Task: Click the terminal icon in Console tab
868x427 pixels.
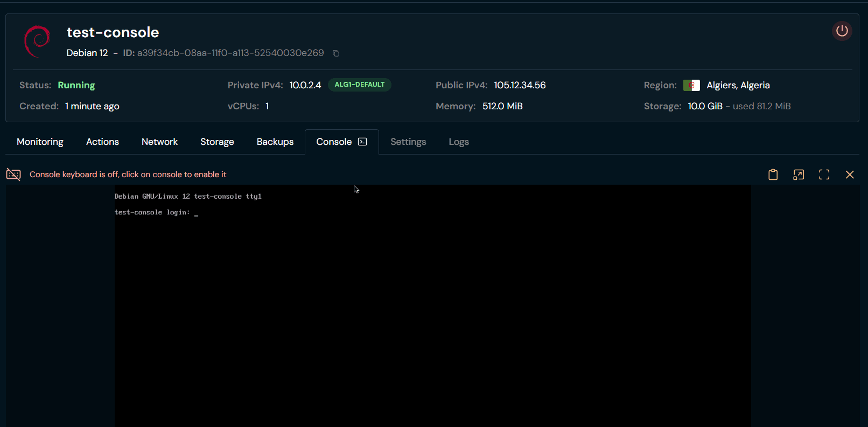Action: (362, 142)
